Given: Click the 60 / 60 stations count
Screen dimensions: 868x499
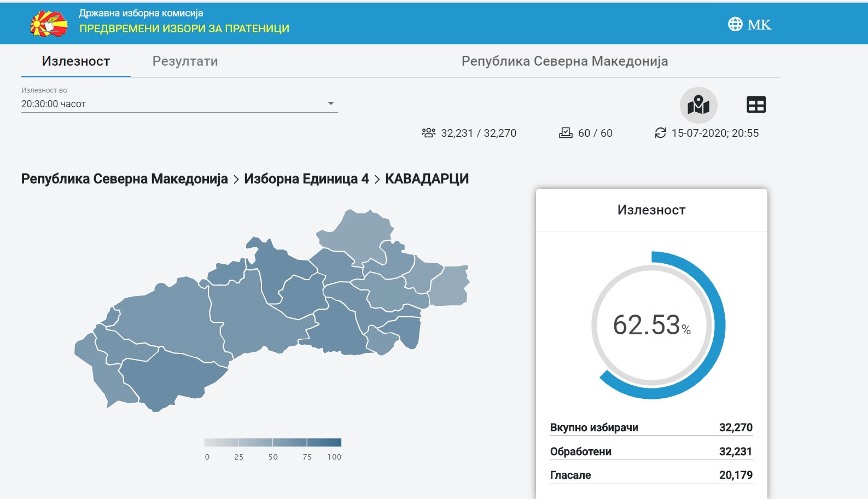Looking at the screenshot, I should pyautogui.click(x=595, y=133).
